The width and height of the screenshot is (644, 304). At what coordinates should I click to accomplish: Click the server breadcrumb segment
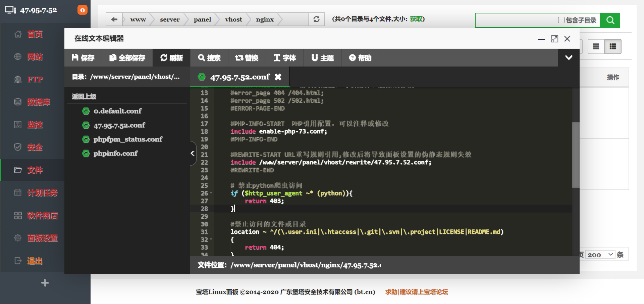click(x=170, y=19)
